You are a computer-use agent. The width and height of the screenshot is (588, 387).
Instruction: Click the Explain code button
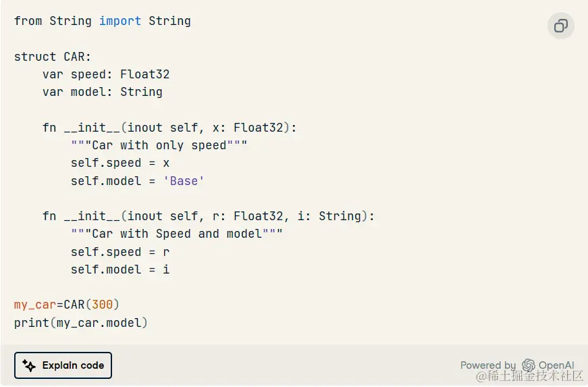pos(63,365)
